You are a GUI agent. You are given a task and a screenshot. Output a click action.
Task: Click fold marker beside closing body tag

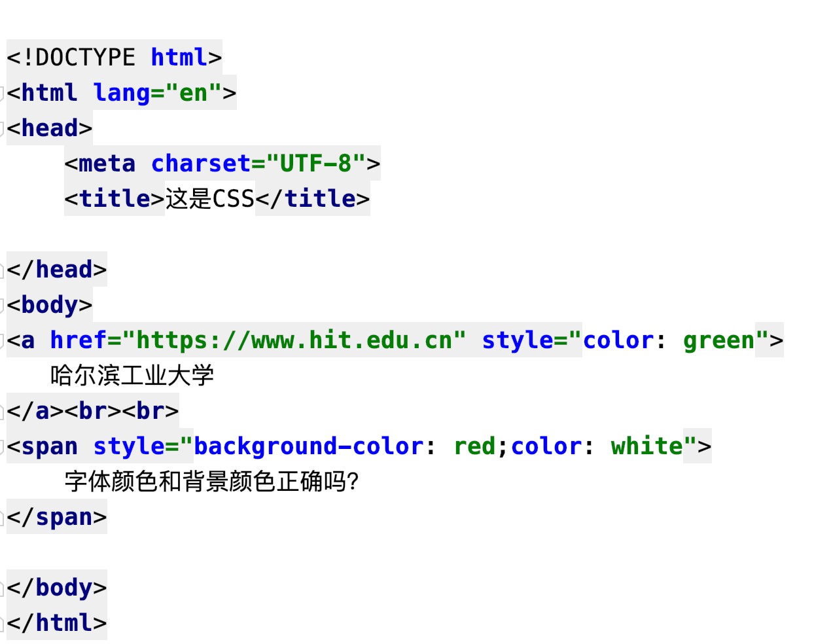(x=3, y=588)
